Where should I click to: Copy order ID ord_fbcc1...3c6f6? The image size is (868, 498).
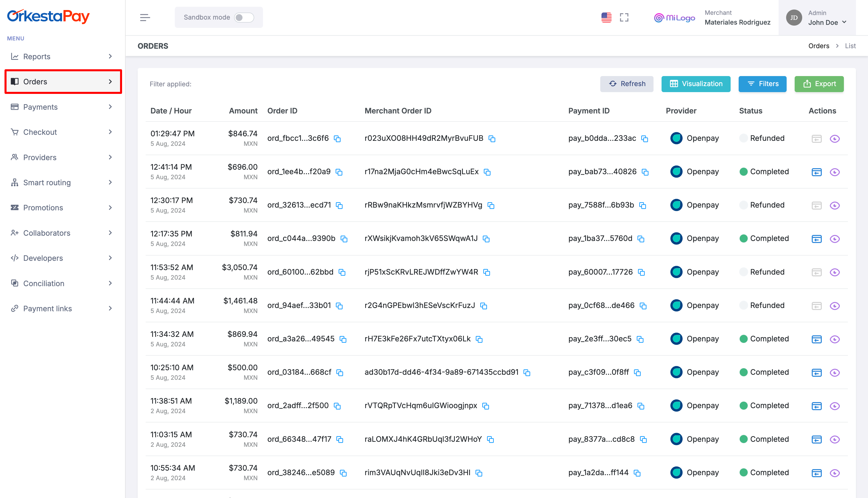coord(337,139)
